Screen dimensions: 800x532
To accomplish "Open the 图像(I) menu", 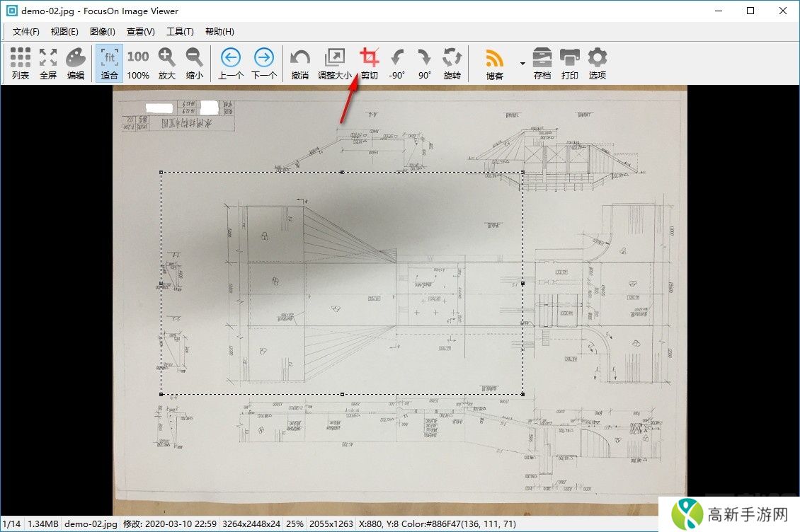I will click(103, 32).
